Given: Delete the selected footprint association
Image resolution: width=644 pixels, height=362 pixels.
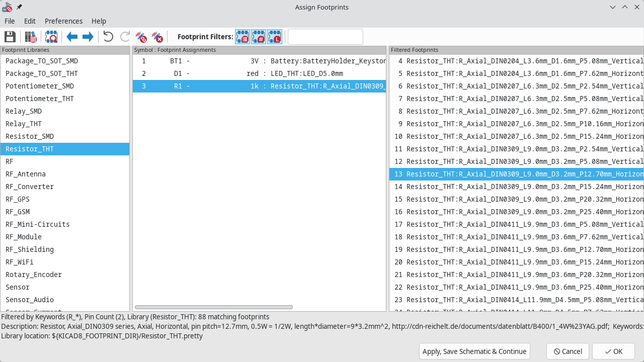Looking at the screenshot, I should 141,36.
